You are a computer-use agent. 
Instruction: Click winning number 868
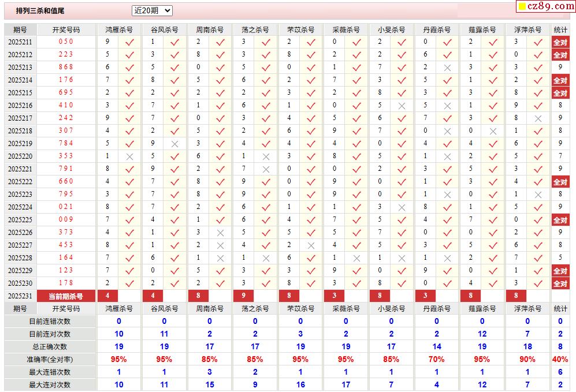point(66,67)
